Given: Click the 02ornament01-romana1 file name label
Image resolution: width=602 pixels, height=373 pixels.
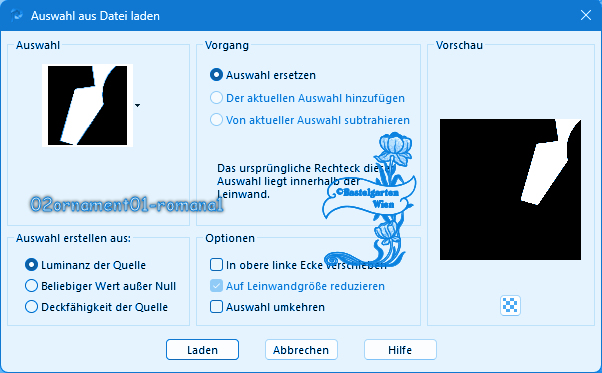Looking at the screenshot, I should tap(127, 205).
